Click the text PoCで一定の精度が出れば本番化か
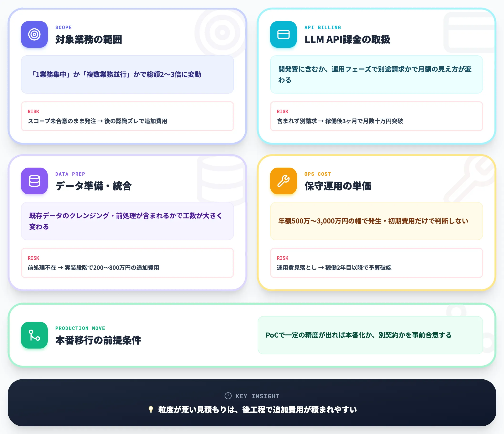Image resolution: width=504 pixels, height=434 pixels. pos(358,335)
